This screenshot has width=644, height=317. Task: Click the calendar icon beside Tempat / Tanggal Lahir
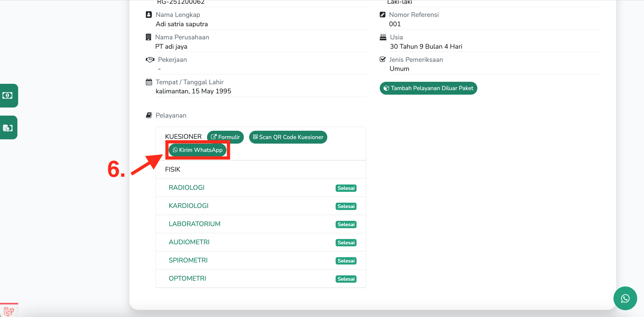tap(149, 82)
